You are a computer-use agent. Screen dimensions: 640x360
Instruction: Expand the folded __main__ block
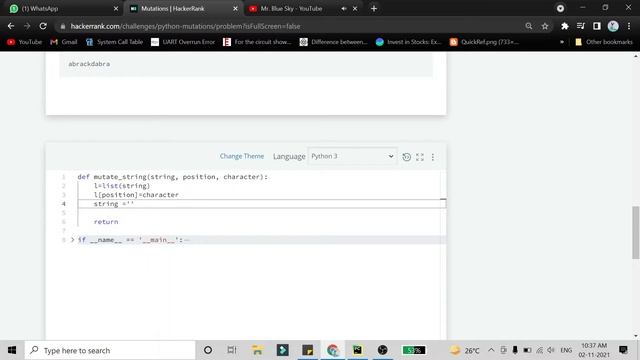pyautogui.click(x=73, y=240)
